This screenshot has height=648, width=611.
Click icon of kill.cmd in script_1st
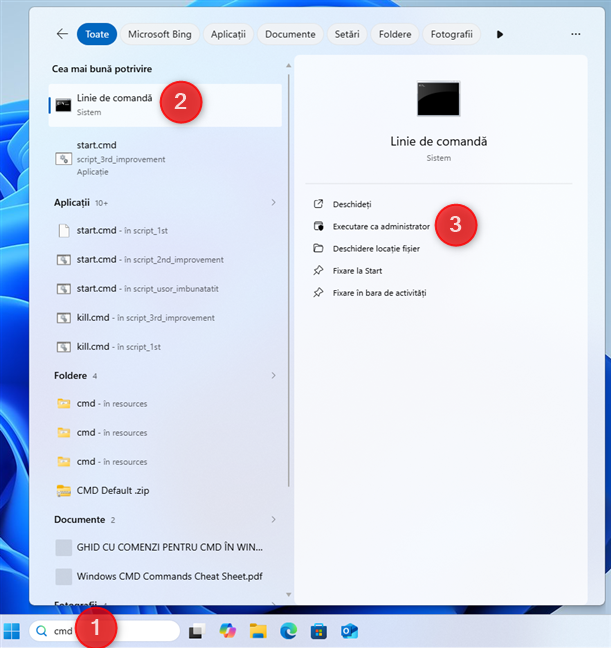click(x=63, y=347)
